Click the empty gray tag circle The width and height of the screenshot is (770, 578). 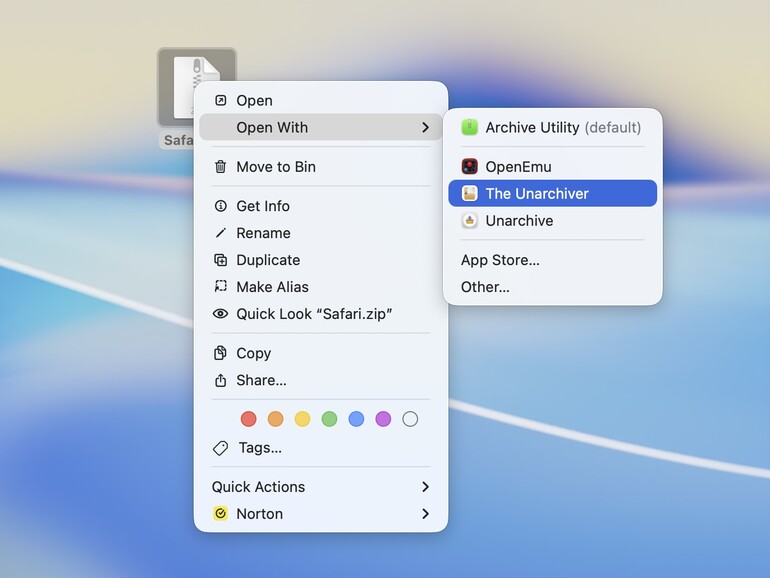click(x=410, y=419)
